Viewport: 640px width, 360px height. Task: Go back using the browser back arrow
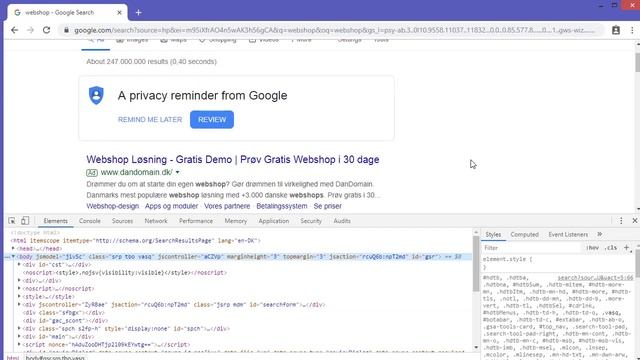pos(15,30)
